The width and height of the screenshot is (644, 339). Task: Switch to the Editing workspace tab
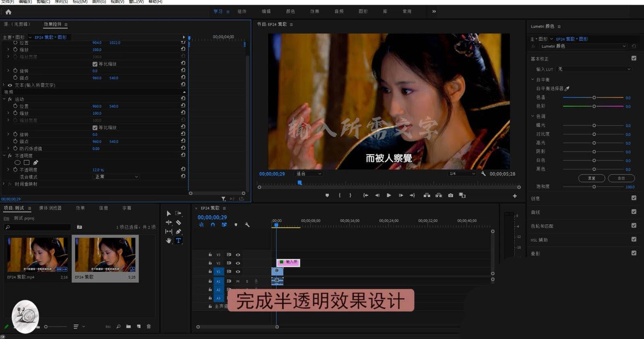266,12
